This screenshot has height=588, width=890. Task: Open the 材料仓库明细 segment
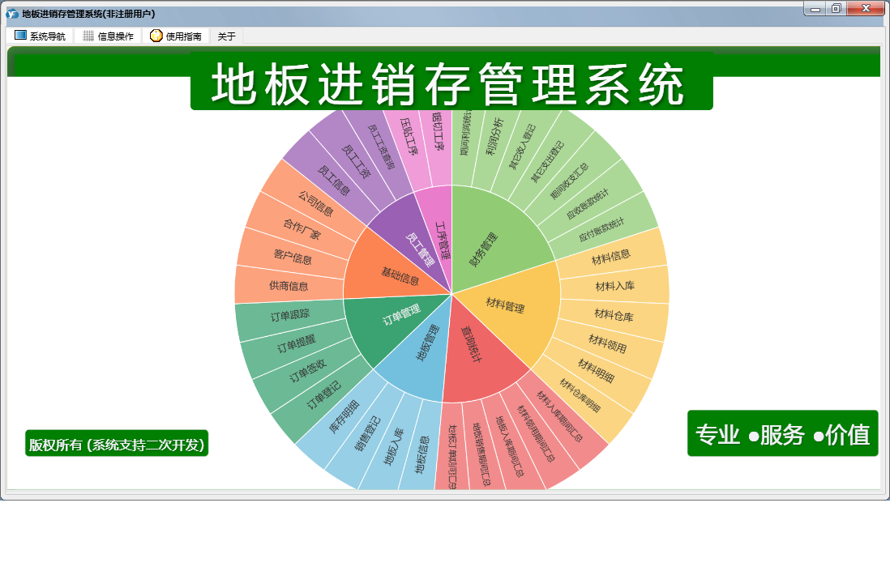(x=580, y=394)
